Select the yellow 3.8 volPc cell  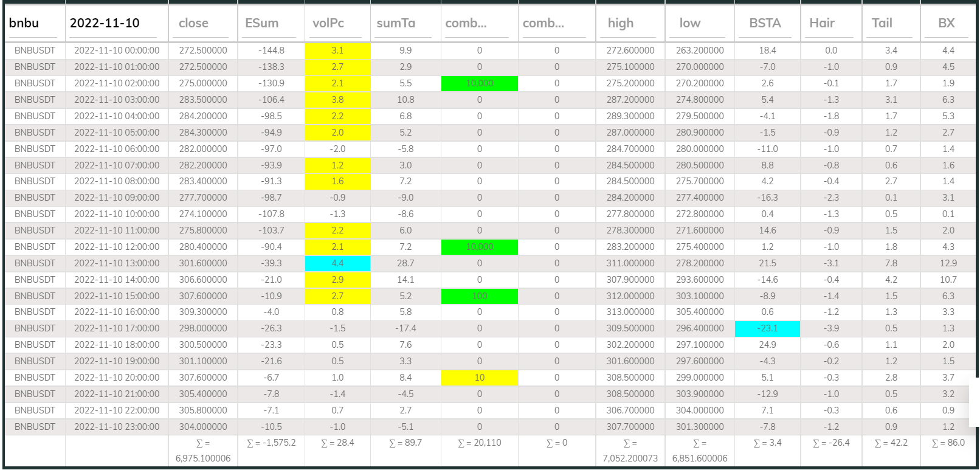pos(337,100)
